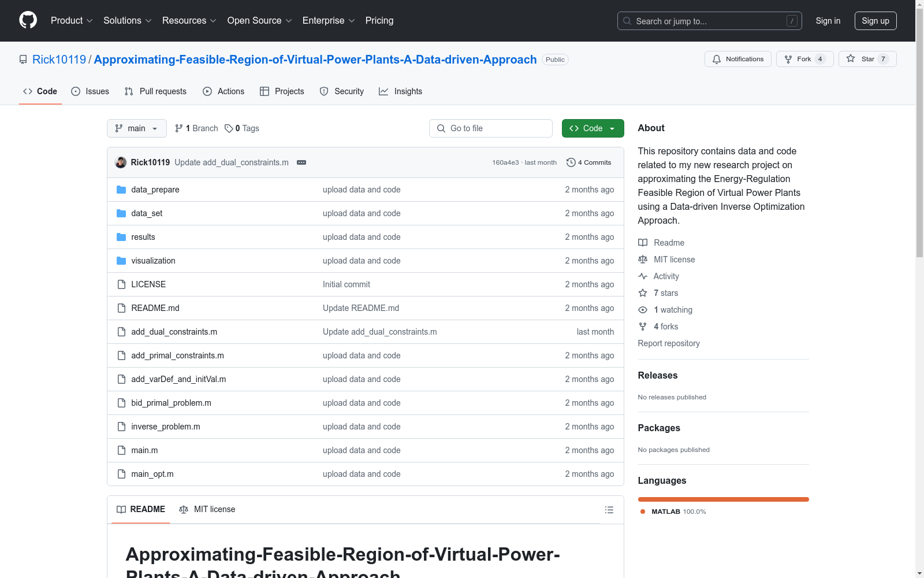Open the results folder icon

(121, 237)
